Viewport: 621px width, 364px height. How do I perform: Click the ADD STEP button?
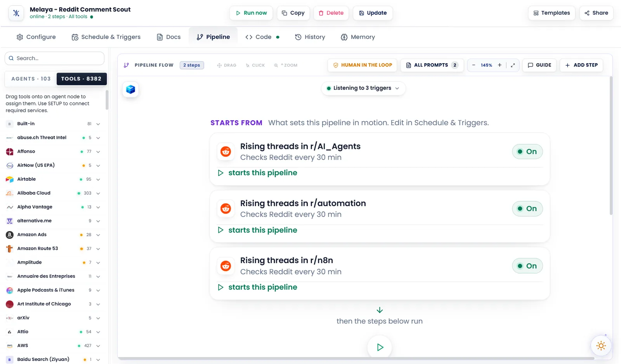click(581, 65)
